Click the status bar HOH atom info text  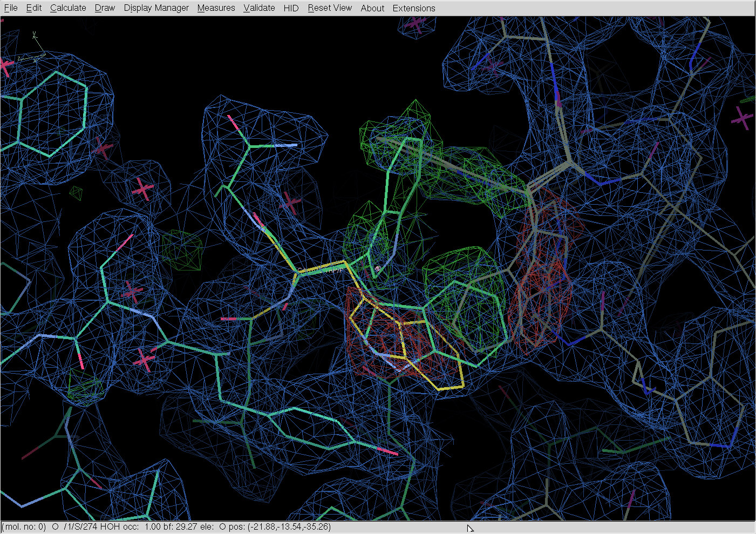point(166,526)
